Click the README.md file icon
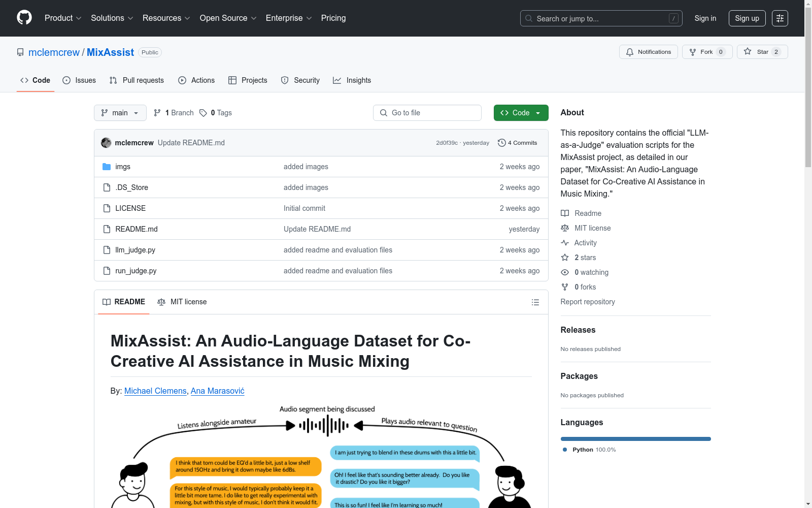The width and height of the screenshot is (812, 508). click(107, 229)
